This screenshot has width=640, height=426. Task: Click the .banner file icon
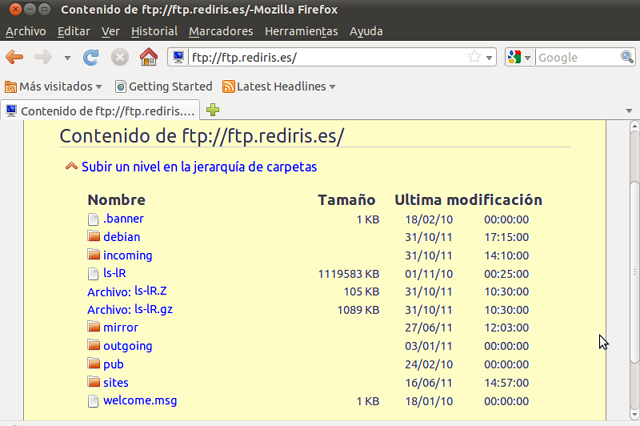coord(93,219)
